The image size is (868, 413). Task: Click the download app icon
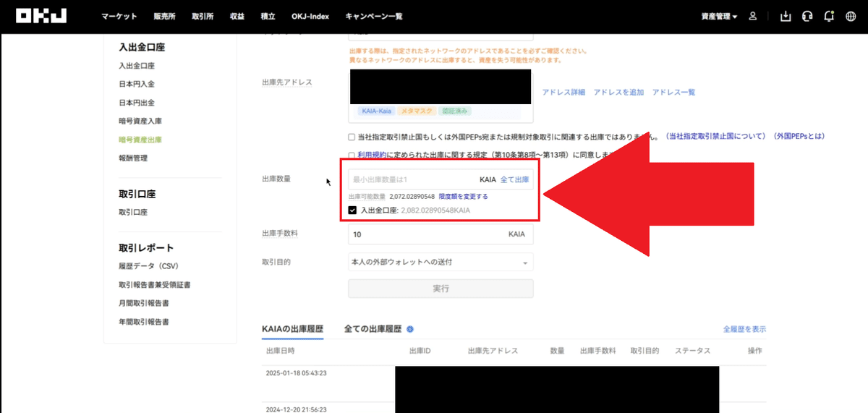(786, 16)
